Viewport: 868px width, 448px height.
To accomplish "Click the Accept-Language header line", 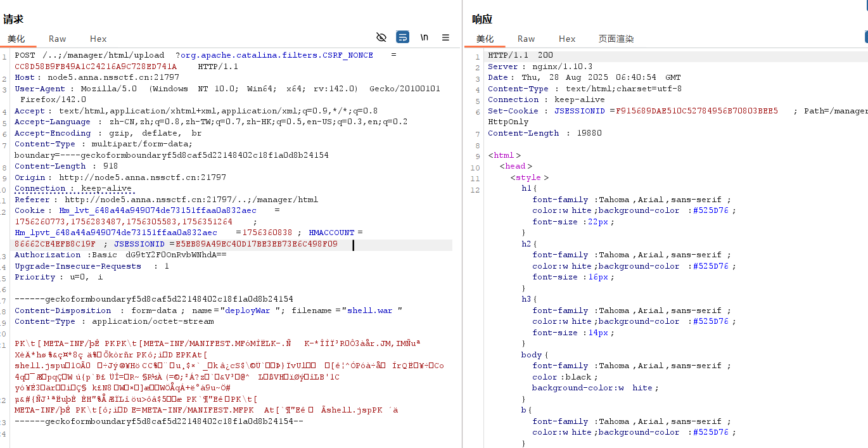I will (211, 122).
